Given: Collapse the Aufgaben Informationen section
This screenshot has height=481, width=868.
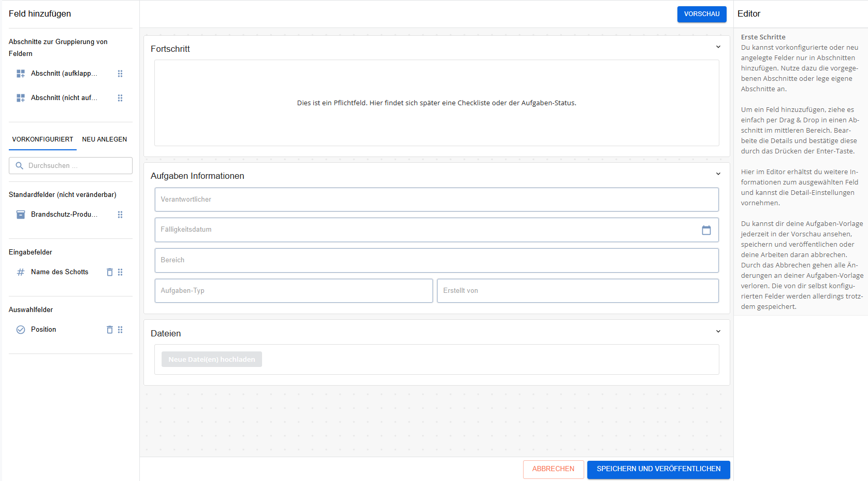Looking at the screenshot, I should [718, 174].
